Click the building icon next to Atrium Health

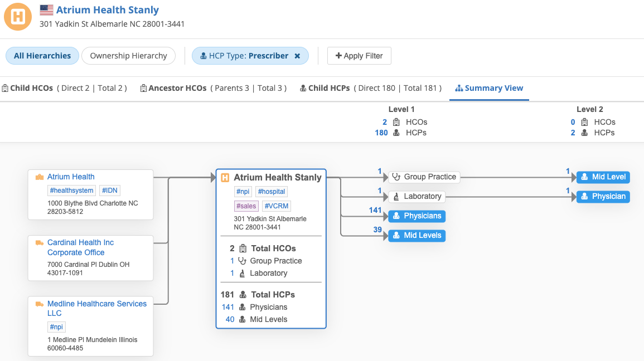click(x=39, y=177)
